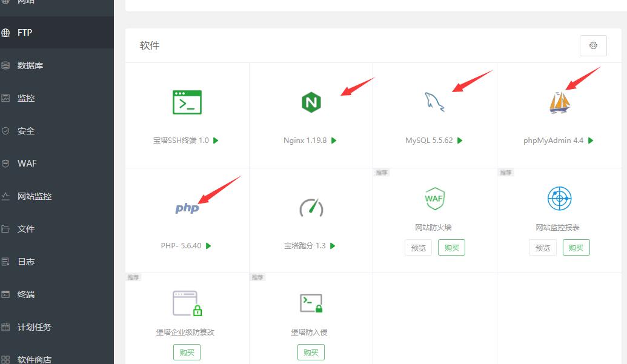
Task: Click the green arrow beside PHP- 5.6.40
Action: 208,246
